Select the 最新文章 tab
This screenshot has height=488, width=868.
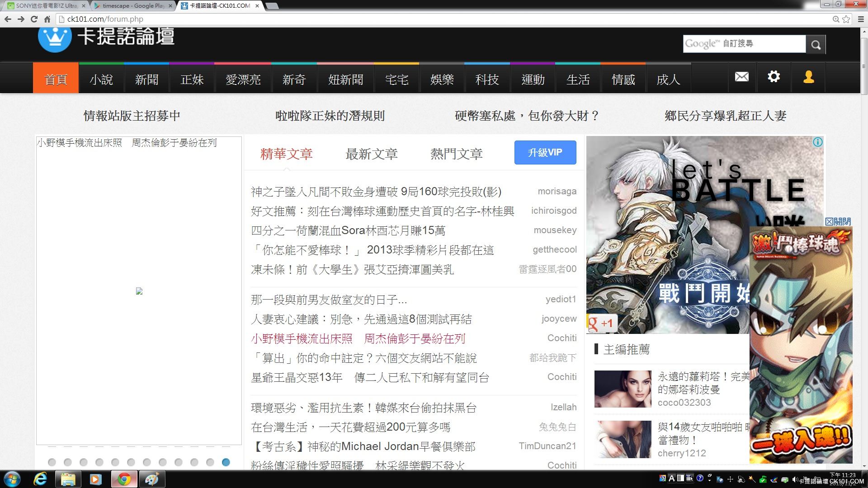click(x=372, y=154)
